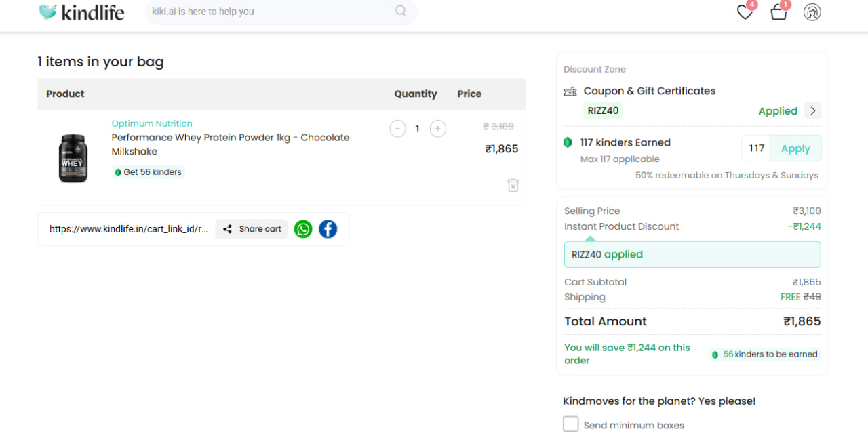The width and height of the screenshot is (868, 448).
Task: Share cart via WhatsApp icon
Action: (x=303, y=229)
